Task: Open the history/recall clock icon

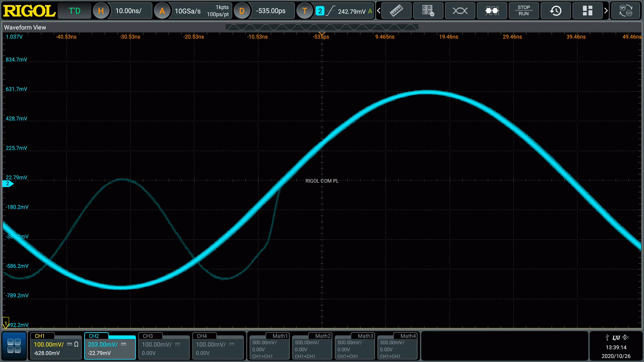Action: [x=555, y=11]
